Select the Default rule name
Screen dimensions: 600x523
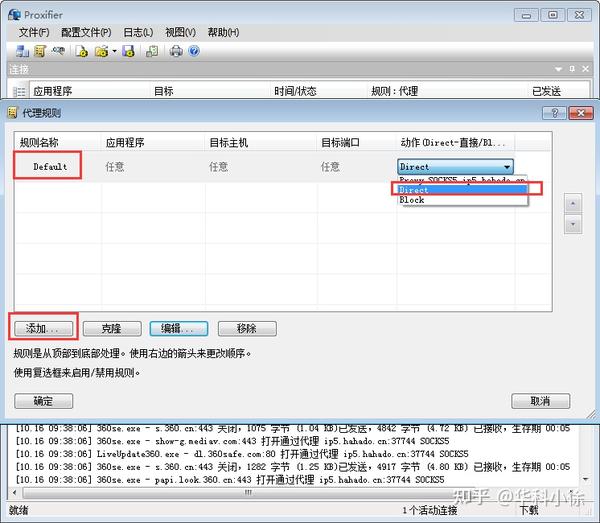point(50,167)
